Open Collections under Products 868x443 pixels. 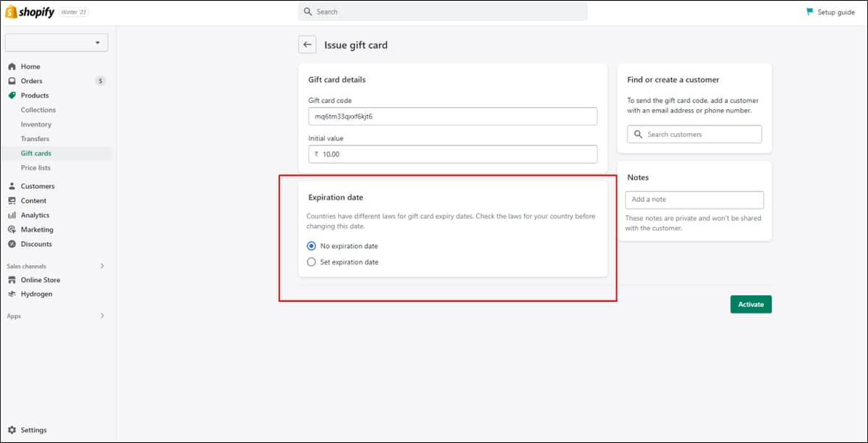tap(38, 110)
